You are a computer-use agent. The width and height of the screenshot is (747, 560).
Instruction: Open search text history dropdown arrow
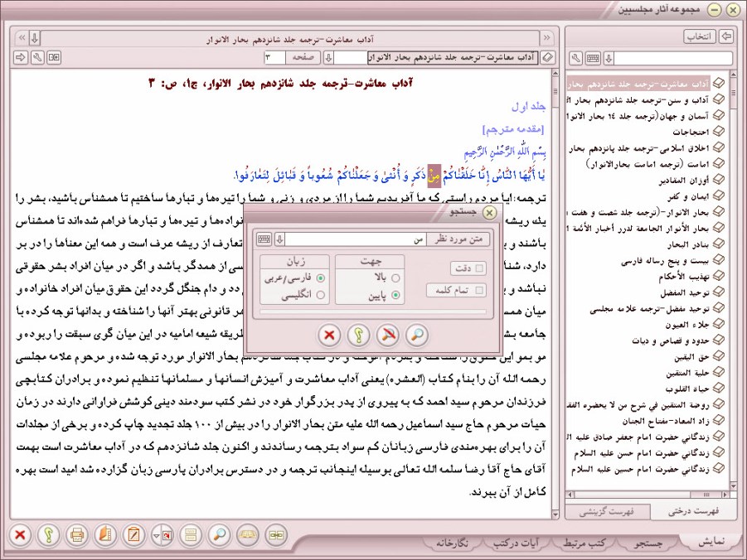(x=279, y=239)
